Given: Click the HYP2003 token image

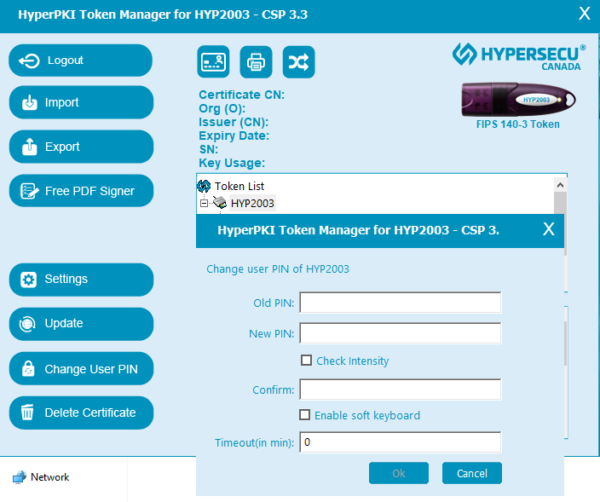Looking at the screenshot, I should pos(518,99).
